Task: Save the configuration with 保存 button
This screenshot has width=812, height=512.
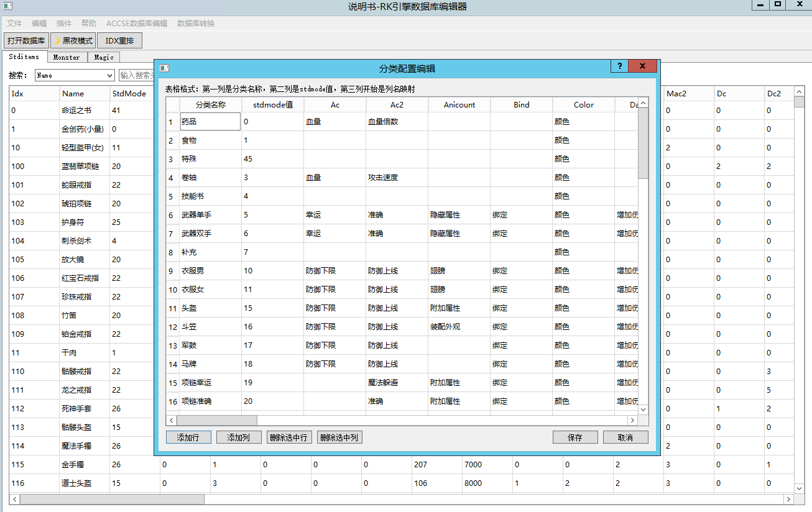Action: point(575,437)
